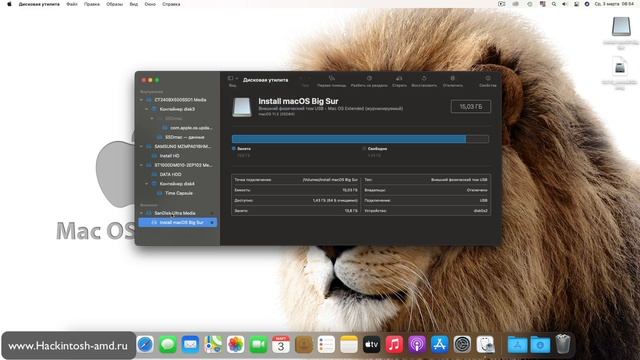This screenshot has width=640, height=360.
Task: Click the large volume icon beside title
Action: pyautogui.click(x=242, y=107)
